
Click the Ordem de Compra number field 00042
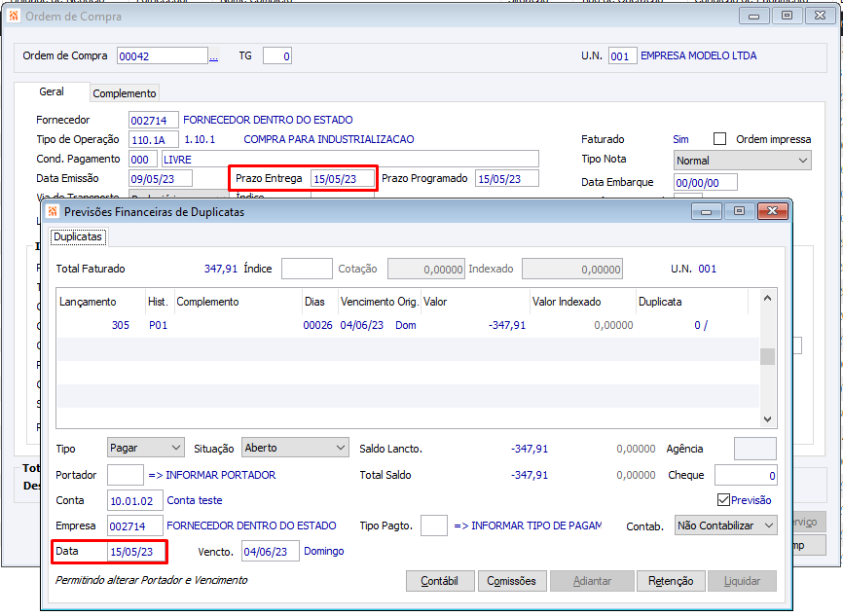(x=163, y=55)
